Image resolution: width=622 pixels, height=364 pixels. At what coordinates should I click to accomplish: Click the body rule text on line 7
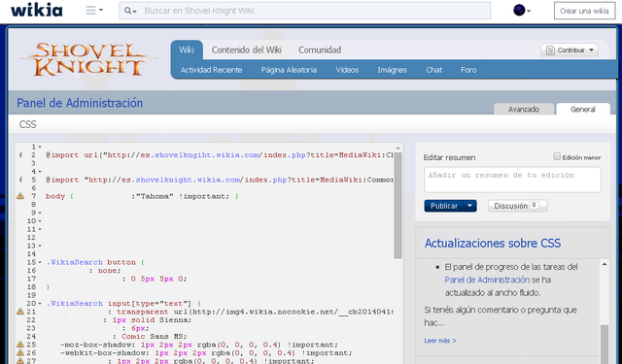(142, 196)
